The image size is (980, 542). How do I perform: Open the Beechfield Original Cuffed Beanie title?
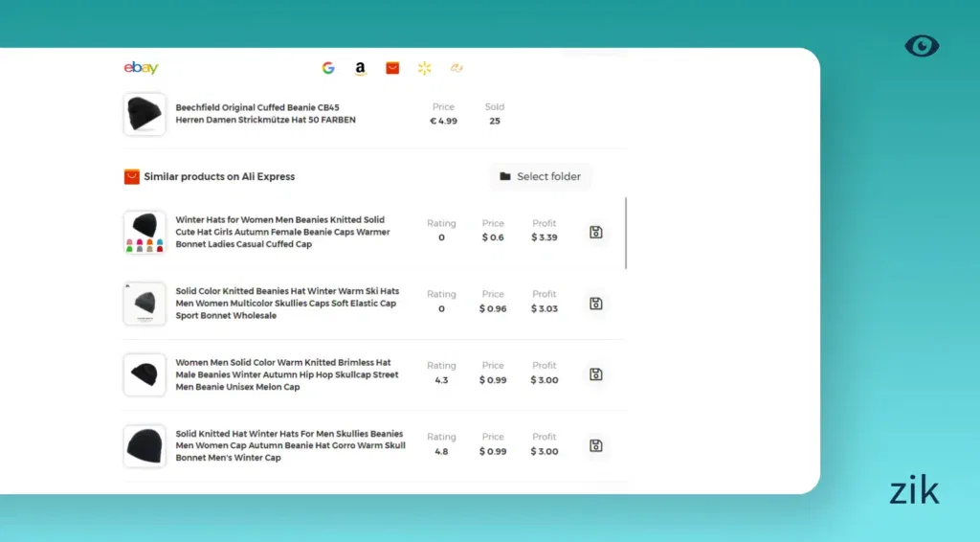click(271, 114)
